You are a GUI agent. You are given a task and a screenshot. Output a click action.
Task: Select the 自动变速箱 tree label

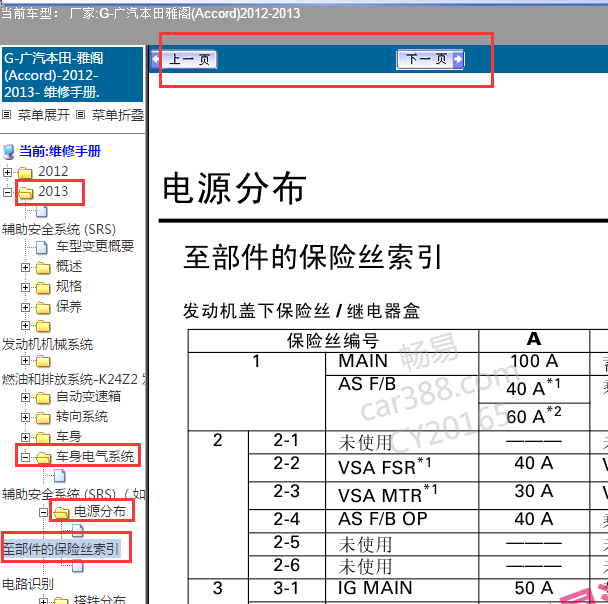click(88, 397)
